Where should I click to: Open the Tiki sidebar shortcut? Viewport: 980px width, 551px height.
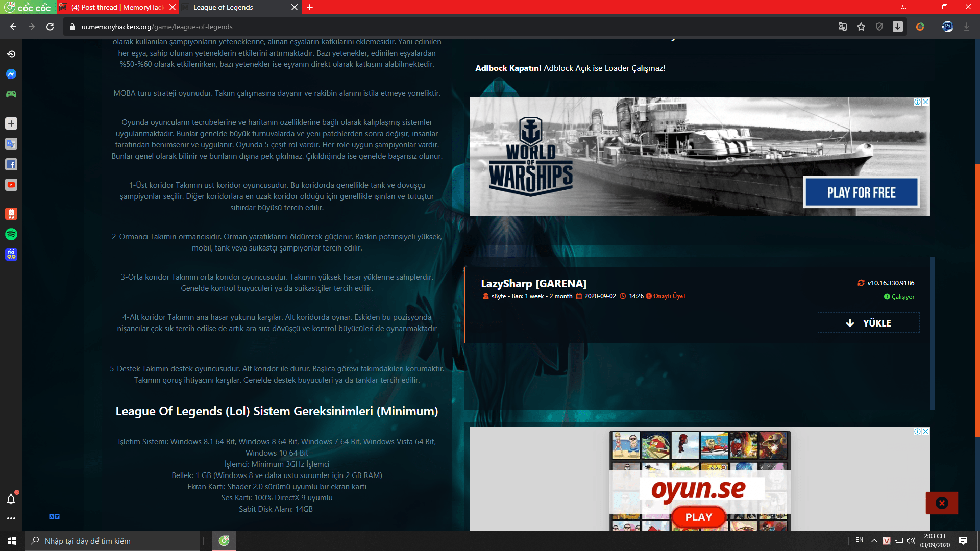click(x=11, y=255)
